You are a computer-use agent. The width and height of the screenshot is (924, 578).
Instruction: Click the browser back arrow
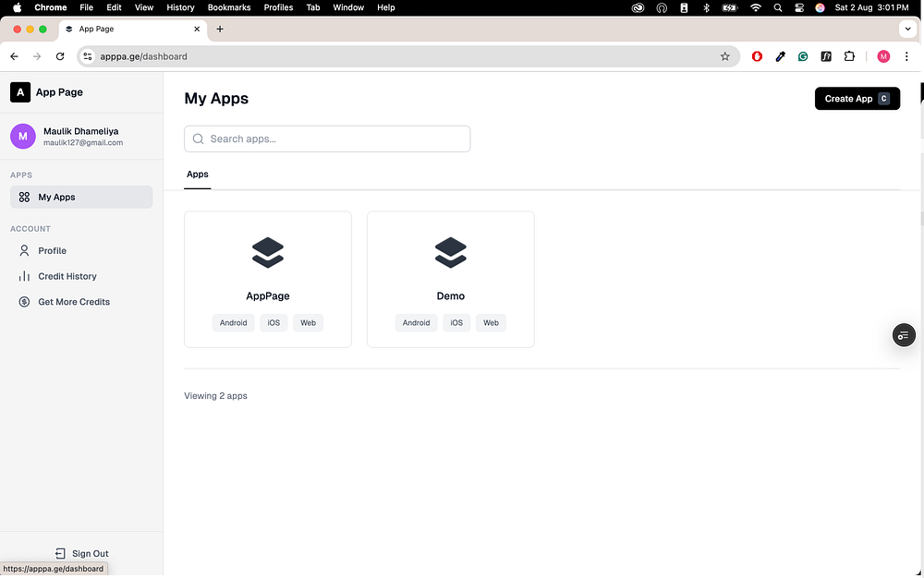14,56
